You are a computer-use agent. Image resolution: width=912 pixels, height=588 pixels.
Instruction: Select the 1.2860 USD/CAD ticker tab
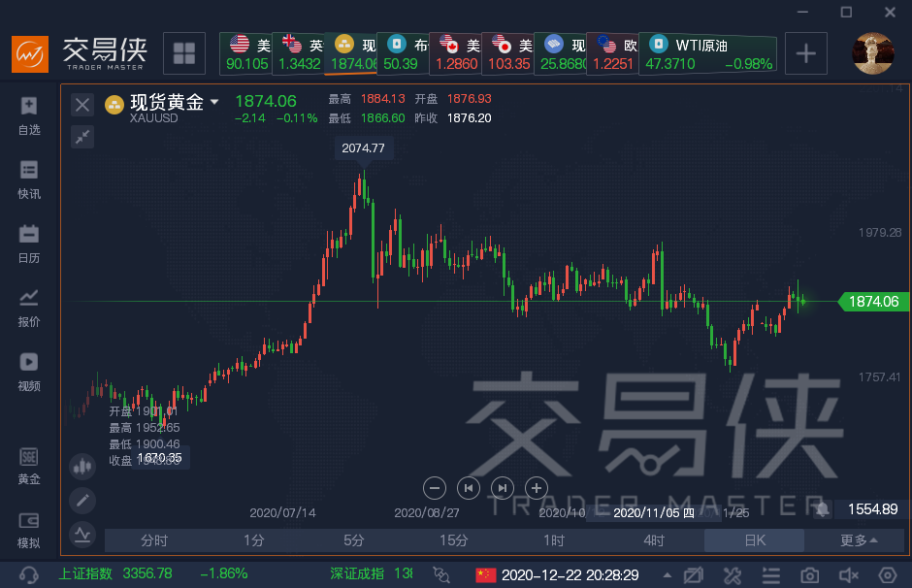click(x=455, y=53)
